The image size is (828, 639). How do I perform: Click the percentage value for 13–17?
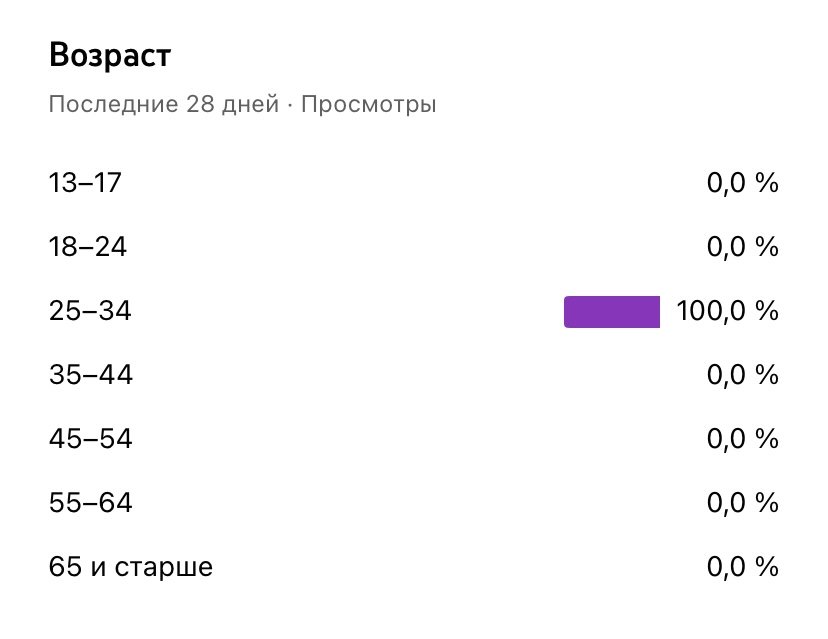click(x=741, y=183)
